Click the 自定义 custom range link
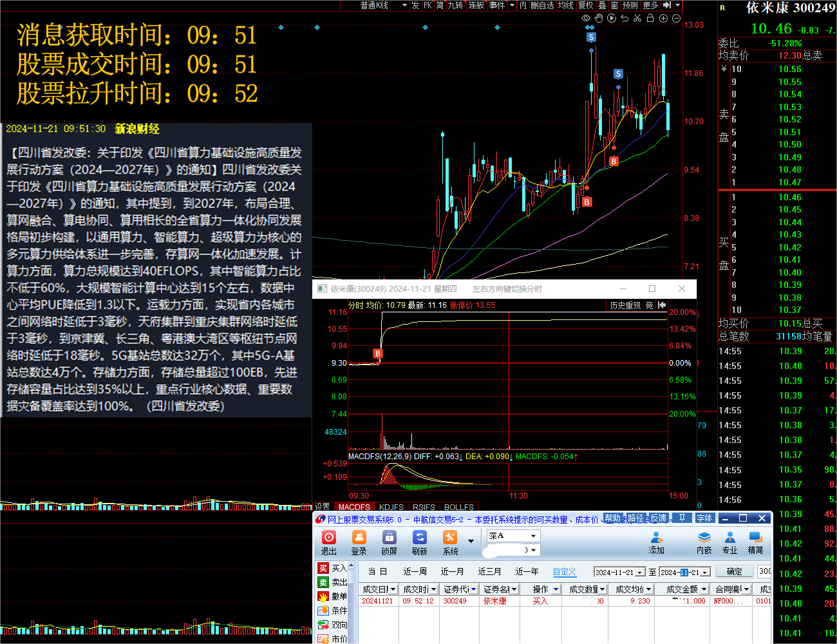This screenshot has height=644, width=837. (565, 572)
